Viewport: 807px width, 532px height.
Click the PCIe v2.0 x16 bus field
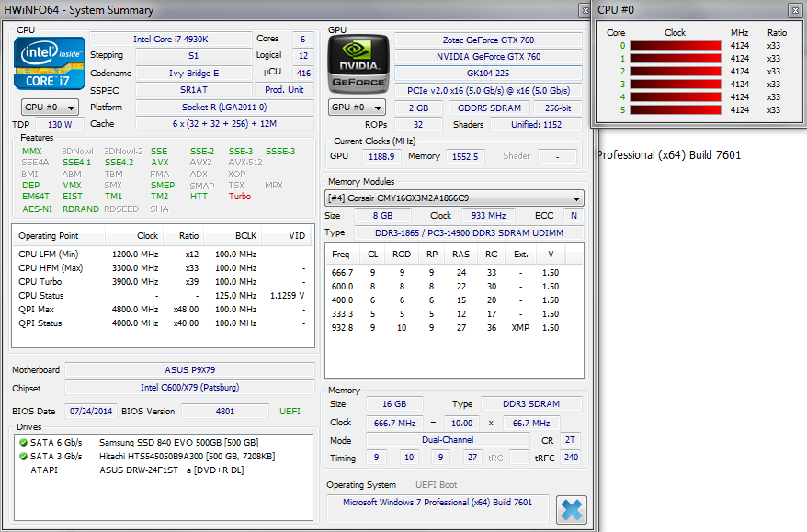(x=488, y=91)
